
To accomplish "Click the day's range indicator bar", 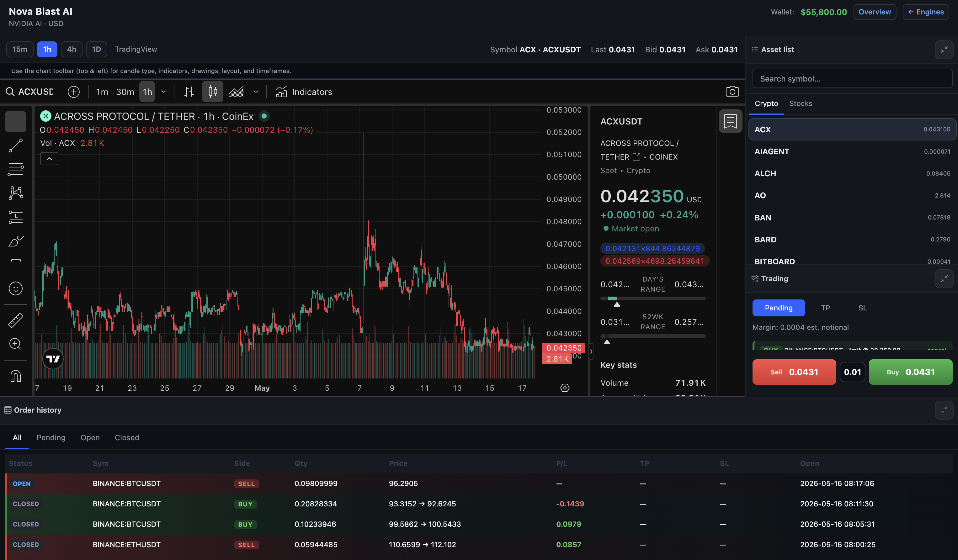I will point(653,298).
